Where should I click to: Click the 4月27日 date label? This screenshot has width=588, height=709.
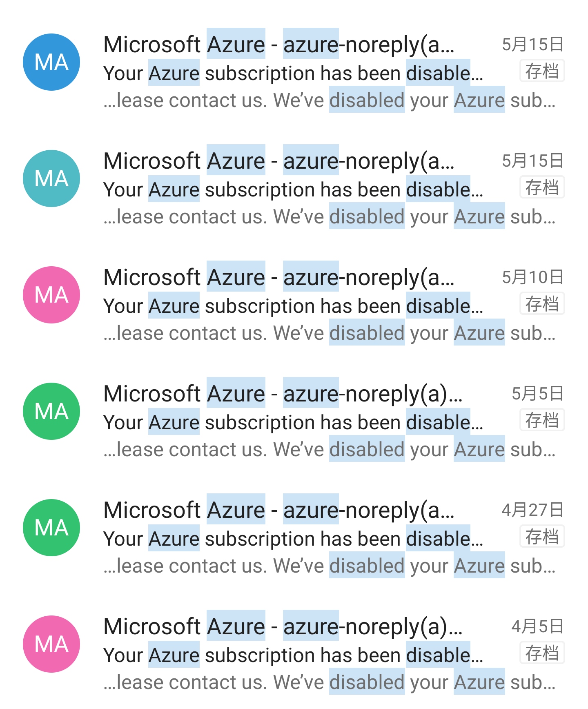click(x=532, y=510)
